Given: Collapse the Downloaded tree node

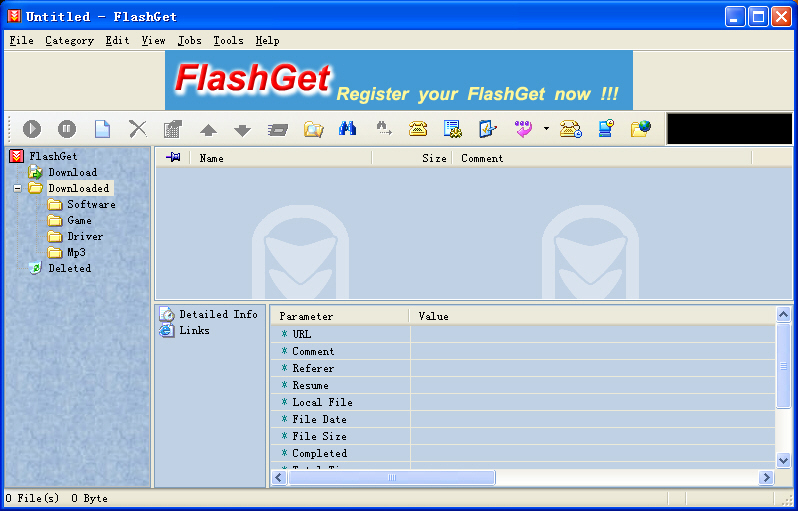Looking at the screenshot, I should coord(17,188).
